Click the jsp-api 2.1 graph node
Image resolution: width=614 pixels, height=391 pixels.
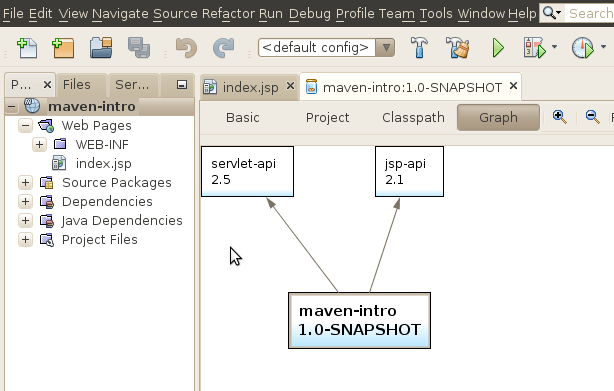tap(410, 171)
